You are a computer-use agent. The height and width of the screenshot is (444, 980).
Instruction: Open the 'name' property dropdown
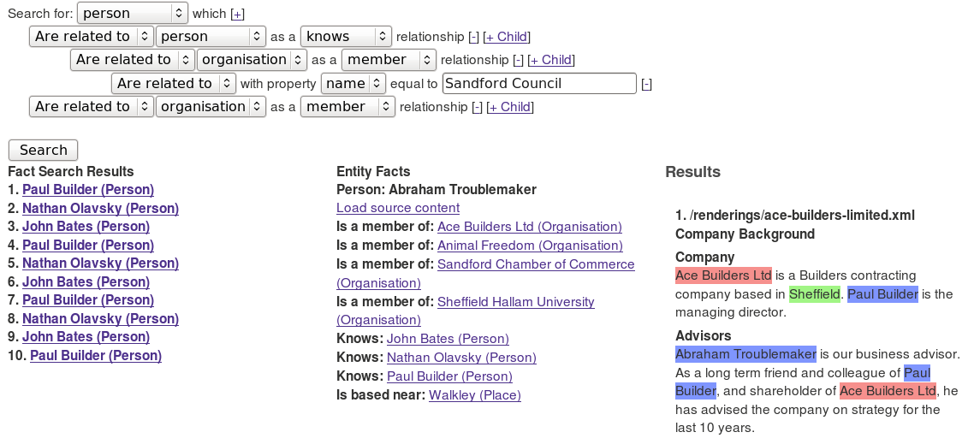[353, 84]
